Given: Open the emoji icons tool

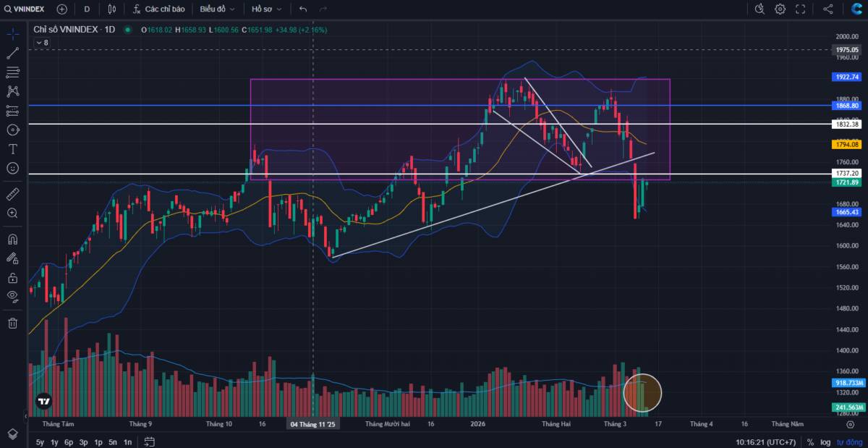Looking at the screenshot, I should pos(12,168).
